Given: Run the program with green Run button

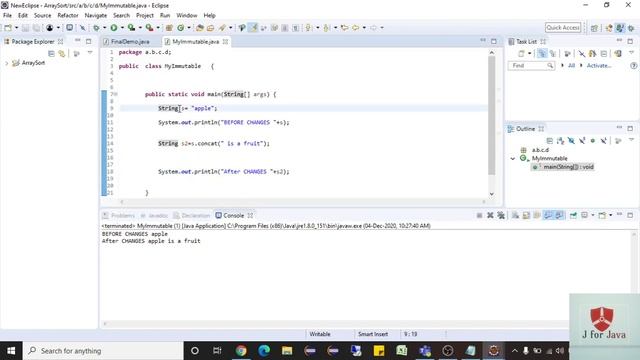Looking at the screenshot, I should [x=114, y=28].
